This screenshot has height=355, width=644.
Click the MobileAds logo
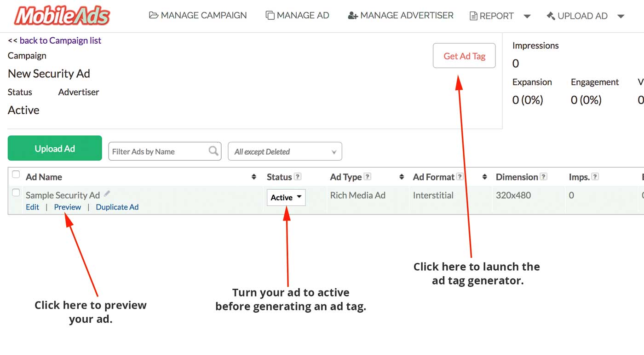coord(62,16)
